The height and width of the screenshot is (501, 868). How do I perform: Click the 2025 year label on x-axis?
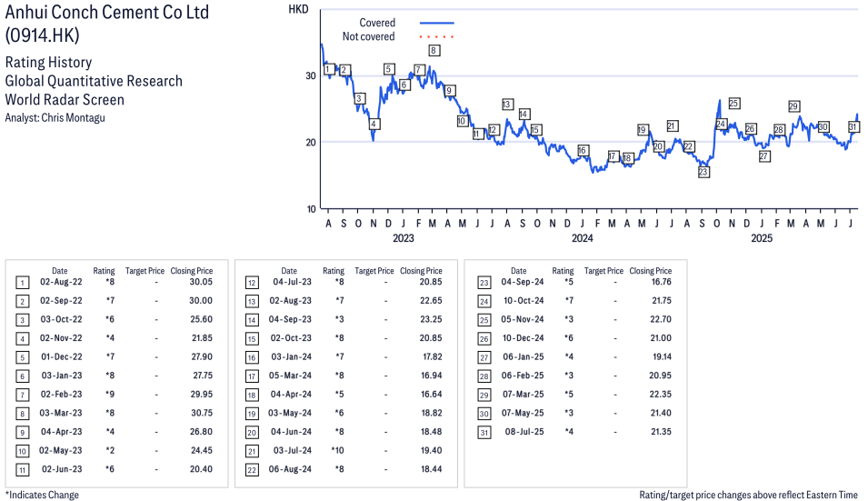click(762, 238)
